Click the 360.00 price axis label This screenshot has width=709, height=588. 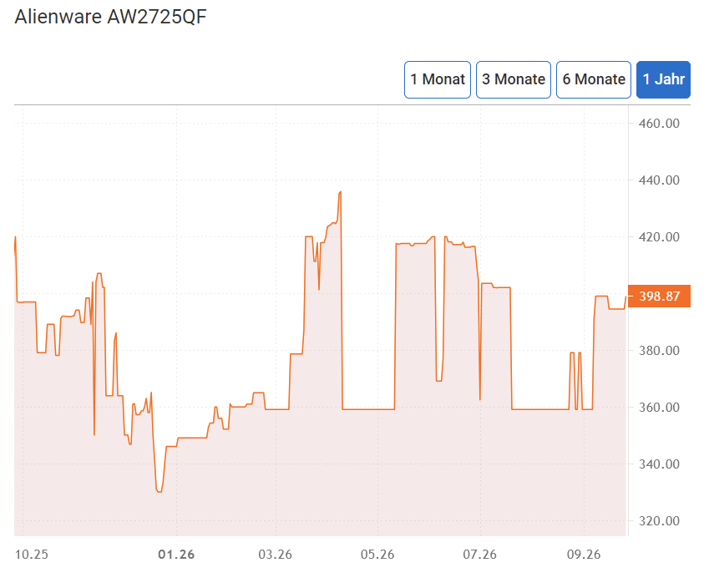tap(659, 408)
